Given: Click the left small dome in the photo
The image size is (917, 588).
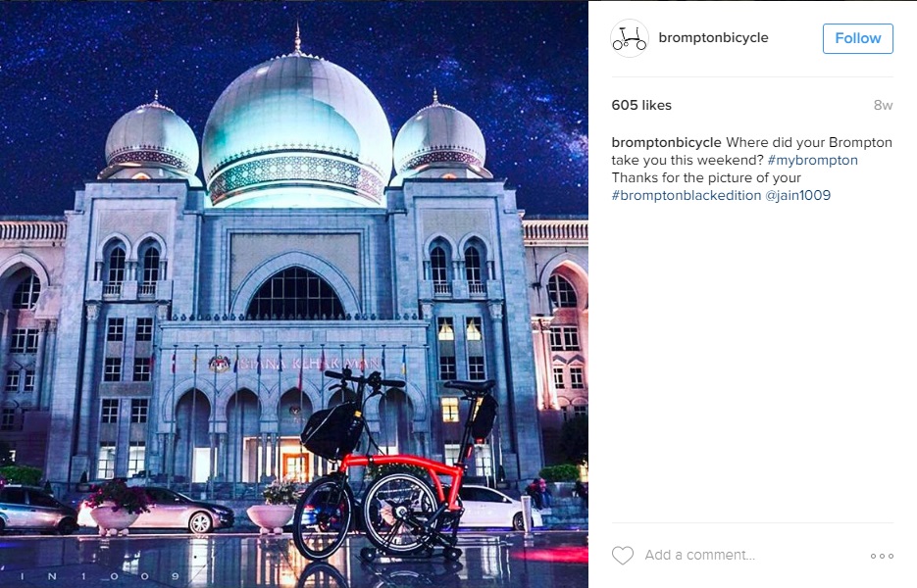Looking at the screenshot, I should 152,137.
